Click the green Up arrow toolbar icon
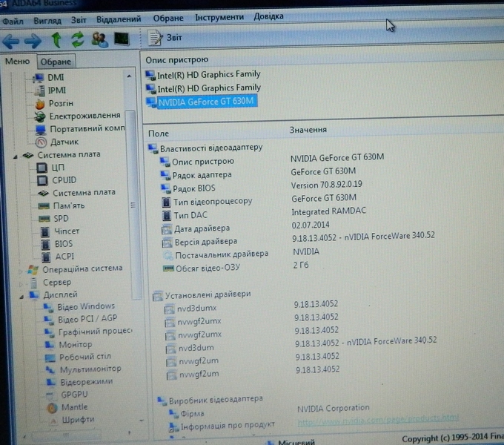The width and height of the screenshot is (504, 445). coord(56,40)
